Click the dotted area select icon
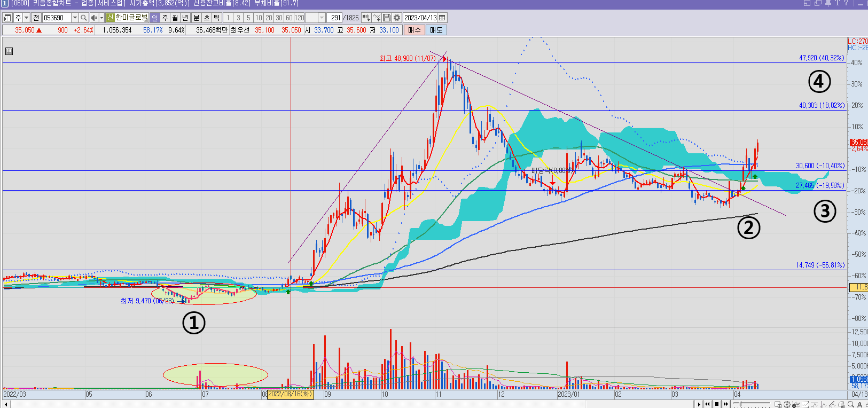This screenshot has height=408, width=868. (x=805, y=404)
